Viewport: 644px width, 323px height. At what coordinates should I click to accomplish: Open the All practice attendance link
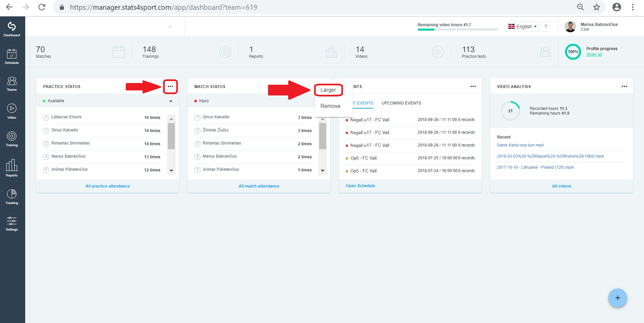108,186
